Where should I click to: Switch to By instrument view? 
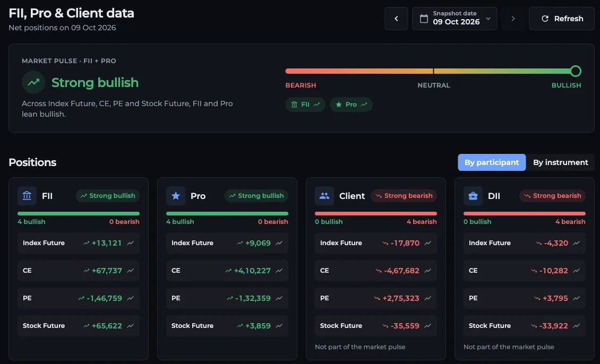[x=560, y=162]
